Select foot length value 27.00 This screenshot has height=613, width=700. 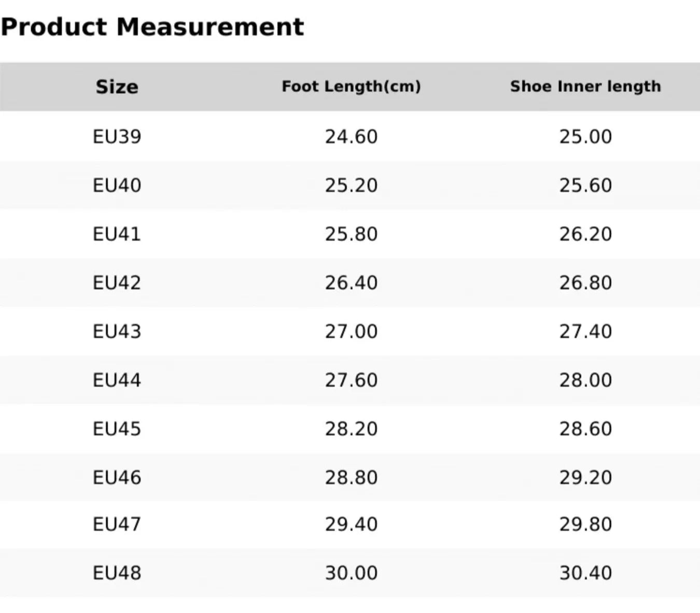pyautogui.click(x=351, y=331)
